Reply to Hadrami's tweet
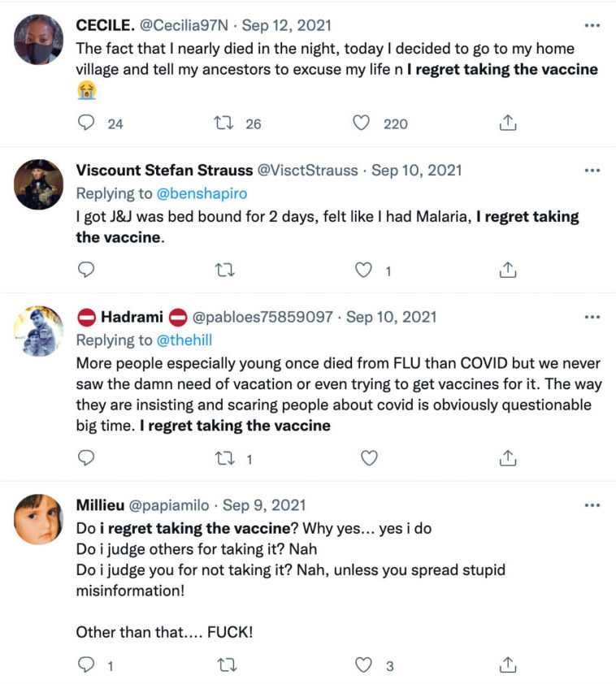The width and height of the screenshot is (616, 684). coord(86,459)
